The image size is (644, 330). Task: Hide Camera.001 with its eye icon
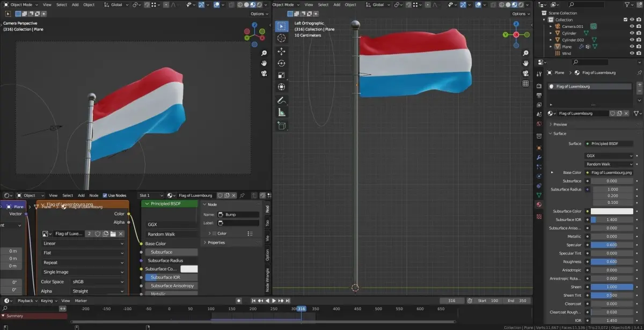tap(632, 26)
